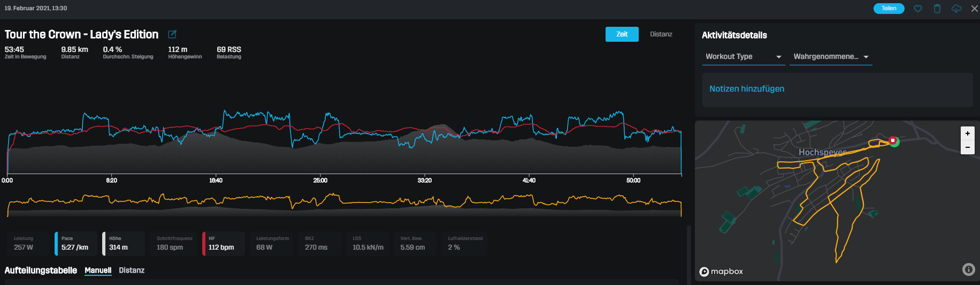The width and height of the screenshot is (980, 285).
Task: Select the Manuell split table tab
Action: pyautogui.click(x=98, y=271)
